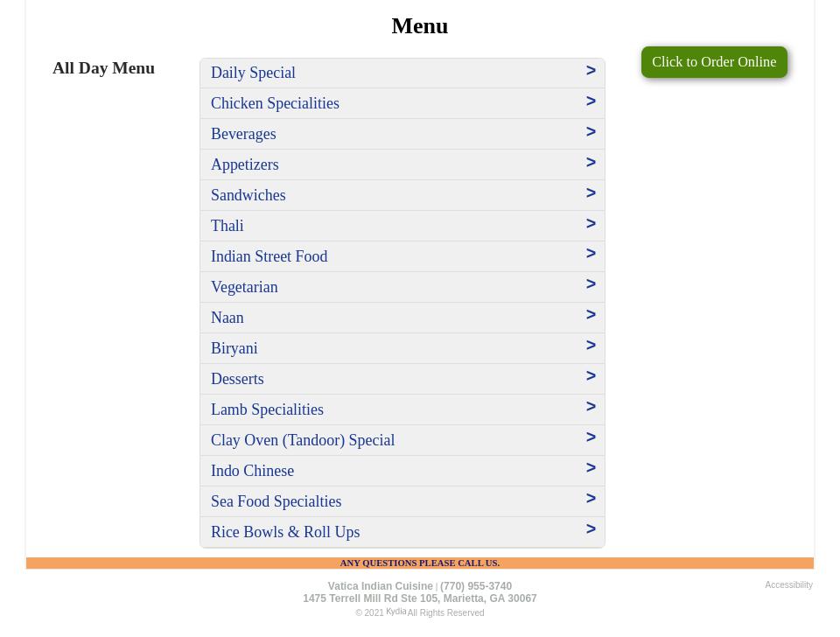840x637 pixels.
Task: Expand the Naan menu row
Action: [227, 318]
